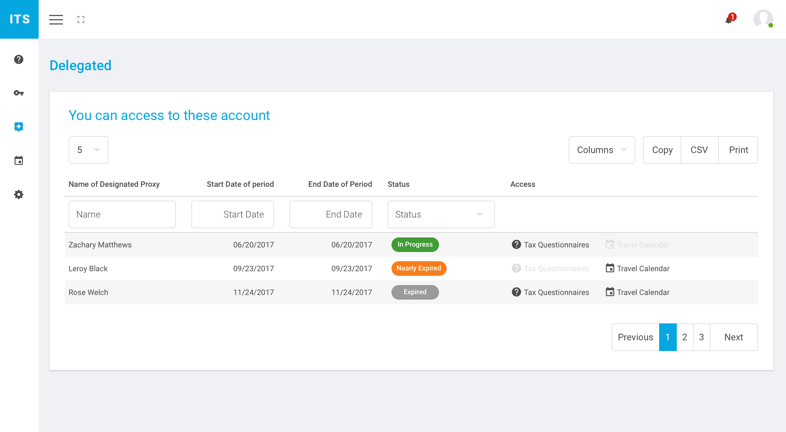This screenshot has width=786, height=432.
Task: Toggle fullscreen mode icon
Action: point(81,19)
